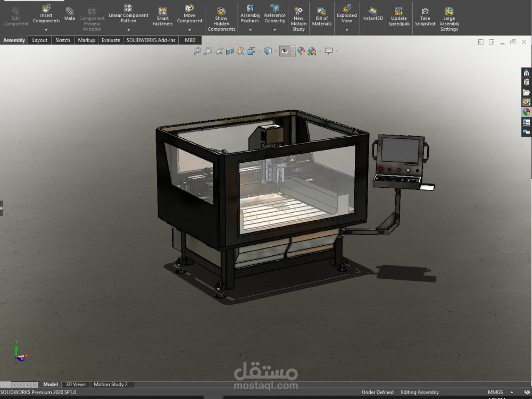Click the Previous View icon
This screenshot has height=399, width=532.
coord(219,51)
